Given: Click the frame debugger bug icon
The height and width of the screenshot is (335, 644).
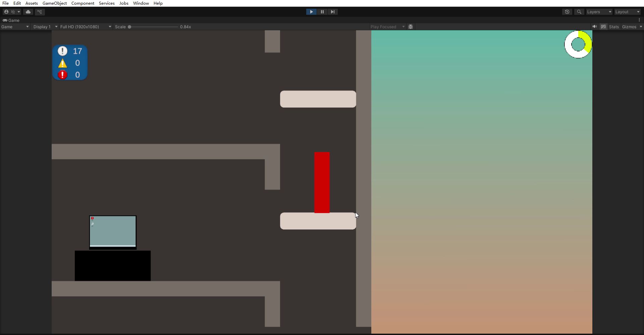Looking at the screenshot, I should tap(411, 27).
